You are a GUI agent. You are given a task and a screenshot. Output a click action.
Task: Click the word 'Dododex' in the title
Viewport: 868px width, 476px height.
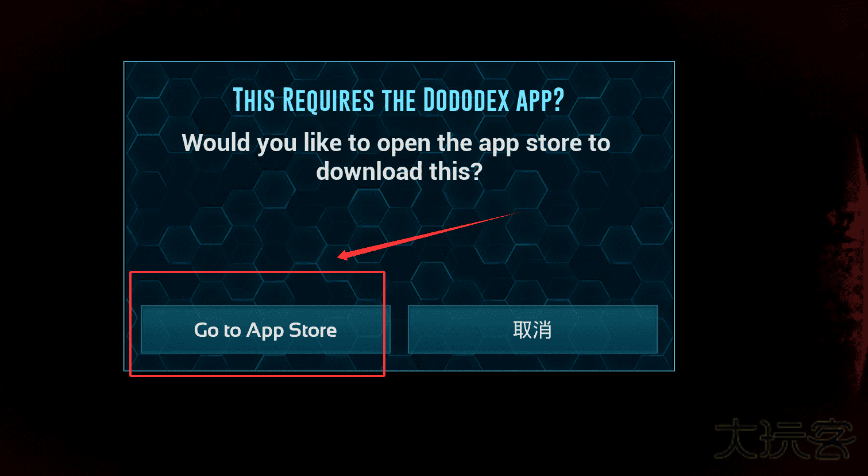[x=466, y=101]
